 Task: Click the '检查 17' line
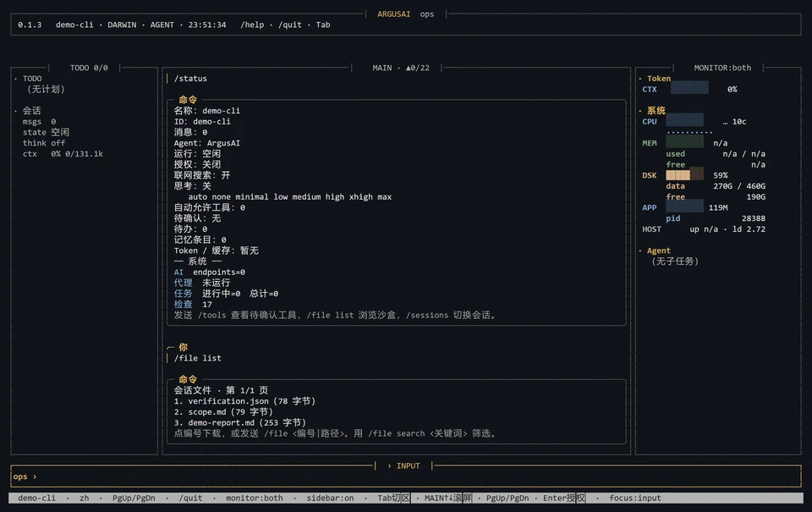(193, 304)
